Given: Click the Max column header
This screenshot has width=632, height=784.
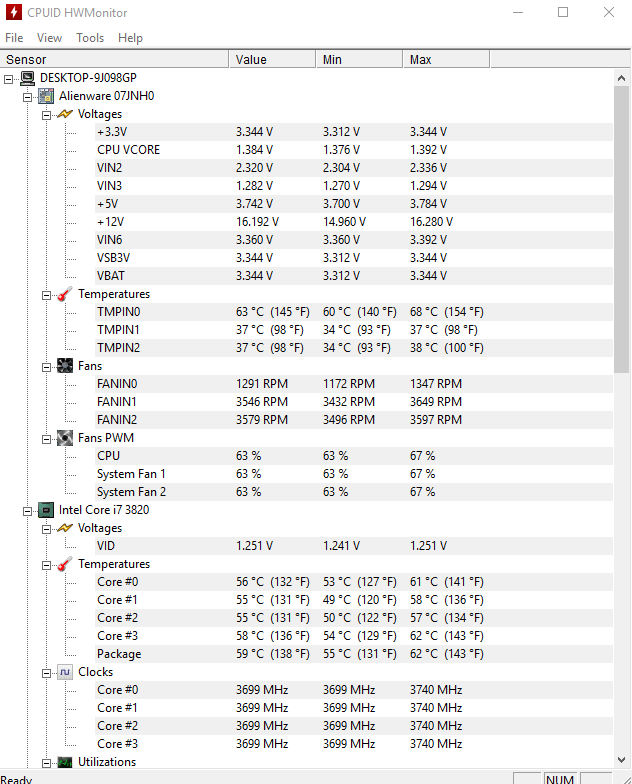Looking at the screenshot, I should pos(421,60).
